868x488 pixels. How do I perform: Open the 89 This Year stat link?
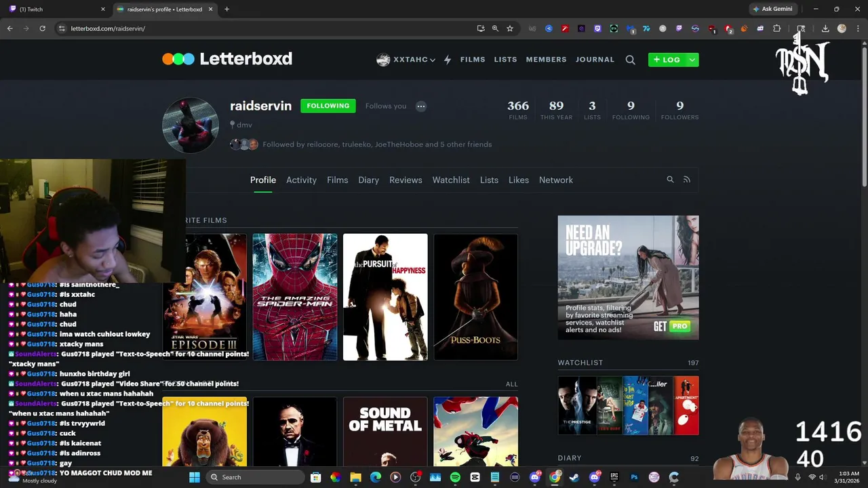pos(556,110)
